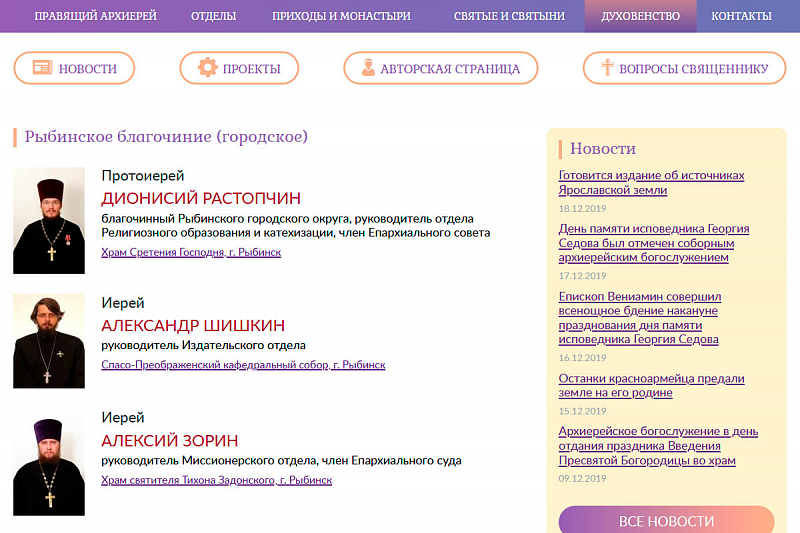Click the date 09.12.2019
800x533 pixels.
pyautogui.click(x=582, y=478)
